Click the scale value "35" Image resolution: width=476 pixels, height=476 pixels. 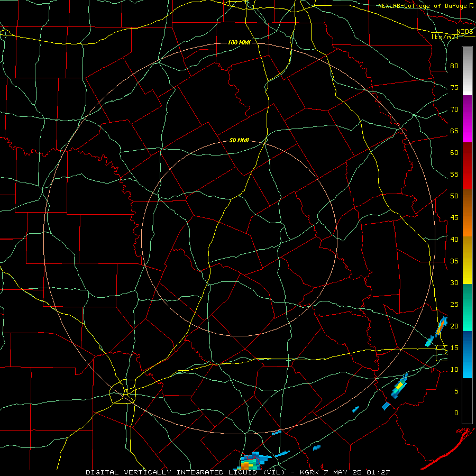454,261
